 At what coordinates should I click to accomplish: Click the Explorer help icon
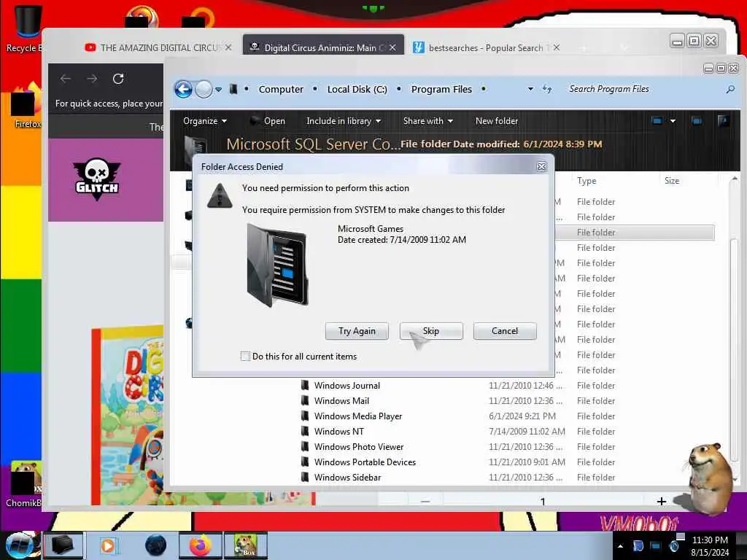723,121
